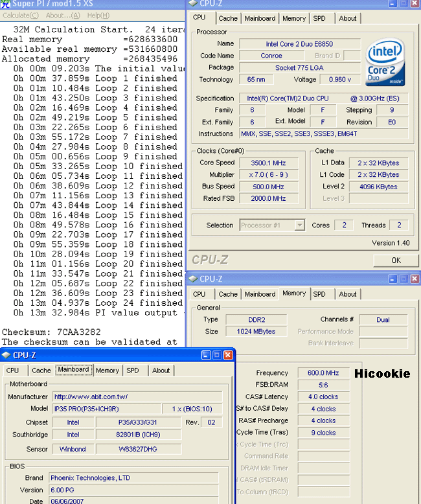Viewport: 421px width, 504px height.
Task: Click the memory Size 1024 MBytes value
Action: 256,332
